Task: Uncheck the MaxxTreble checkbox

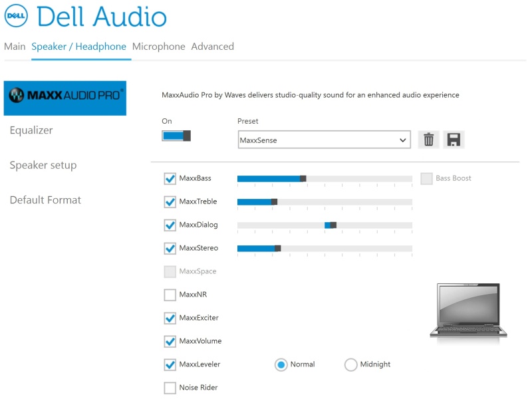Action: [170, 202]
